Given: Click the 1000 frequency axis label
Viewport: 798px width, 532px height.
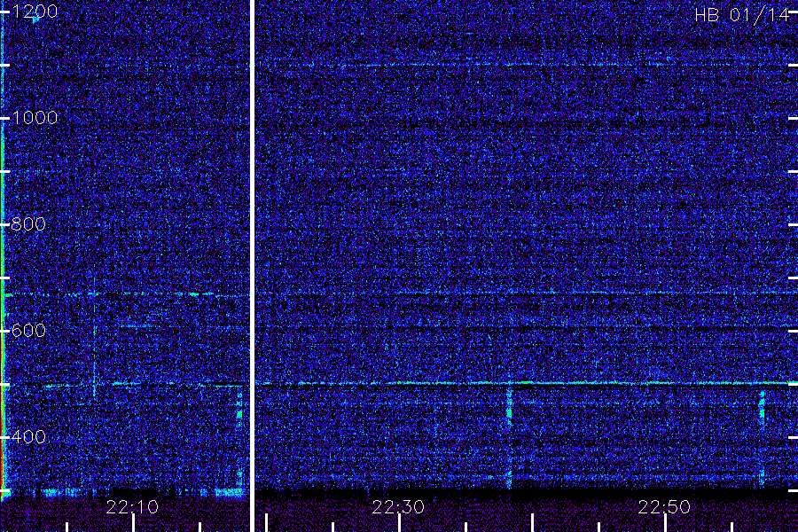Looking at the screenshot, I should coord(34,118).
